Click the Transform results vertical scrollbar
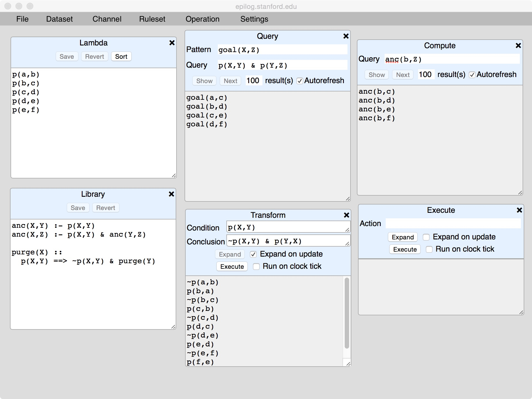The height and width of the screenshot is (399, 532). tap(347, 313)
